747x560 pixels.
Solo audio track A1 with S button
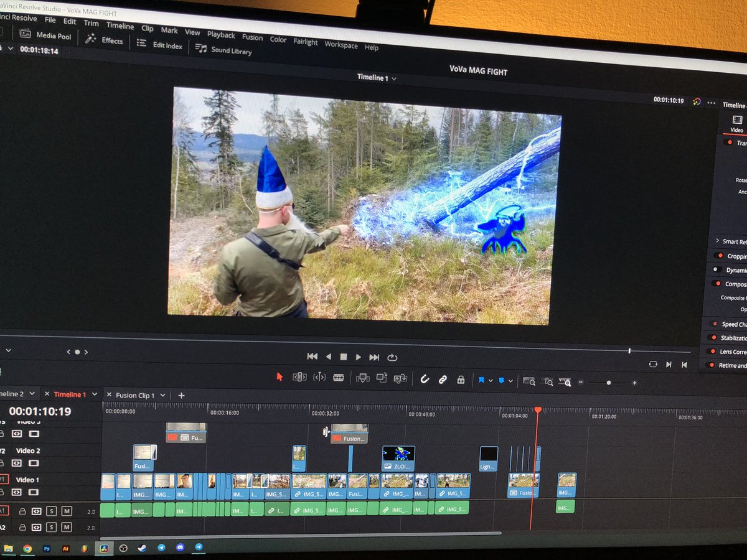pos(52,511)
